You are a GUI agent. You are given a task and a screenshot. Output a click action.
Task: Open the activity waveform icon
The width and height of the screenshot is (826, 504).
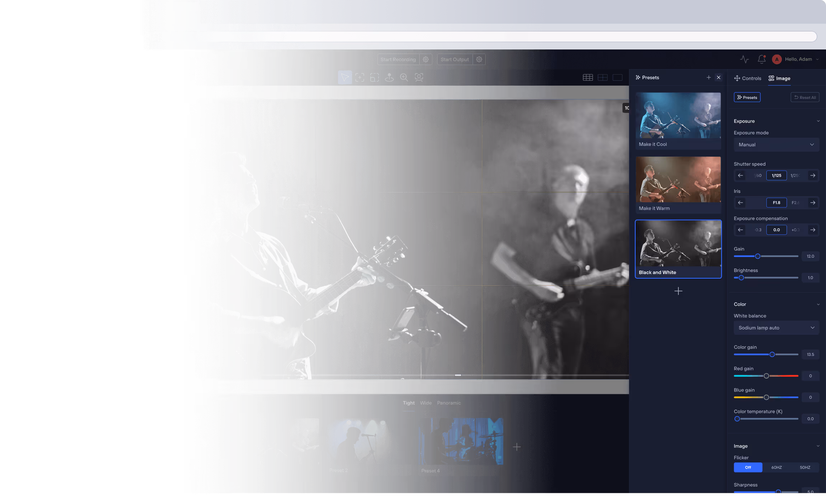[745, 60]
